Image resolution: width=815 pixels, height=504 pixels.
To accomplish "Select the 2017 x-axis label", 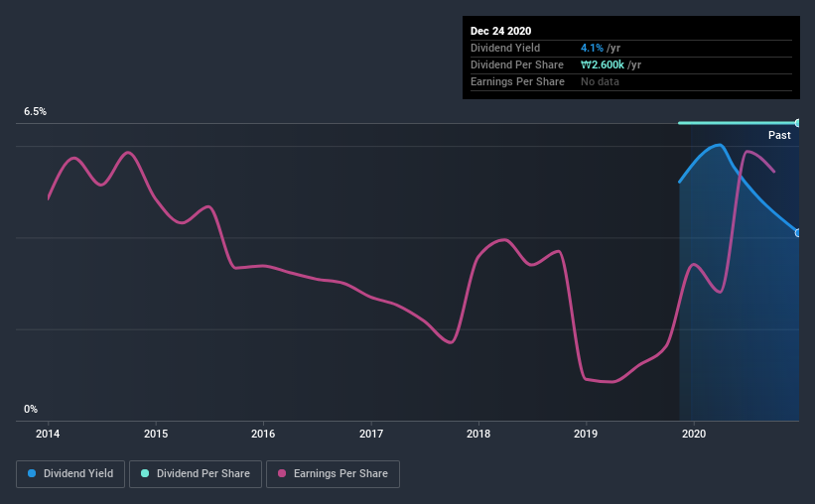I will click(x=371, y=434).
